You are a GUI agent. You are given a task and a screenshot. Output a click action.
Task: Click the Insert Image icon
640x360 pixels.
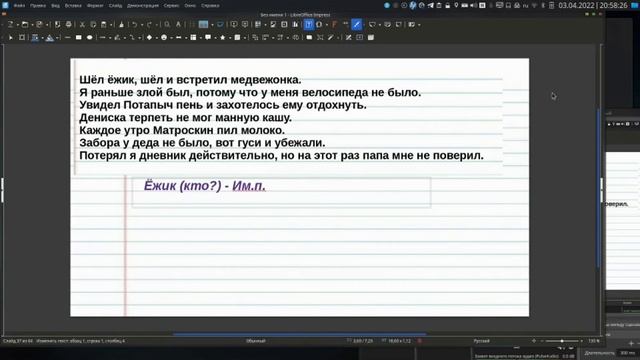coord(273,24)
